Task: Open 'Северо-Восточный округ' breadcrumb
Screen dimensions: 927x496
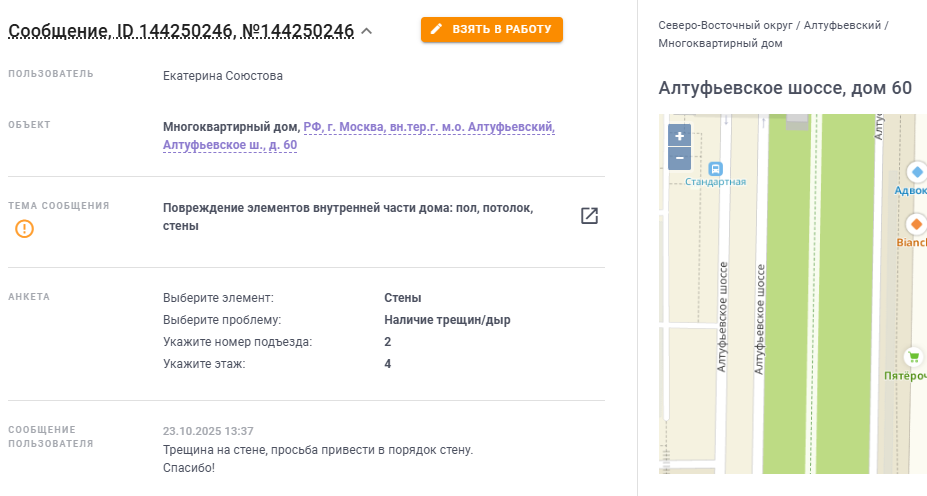Action: point(727,25)
